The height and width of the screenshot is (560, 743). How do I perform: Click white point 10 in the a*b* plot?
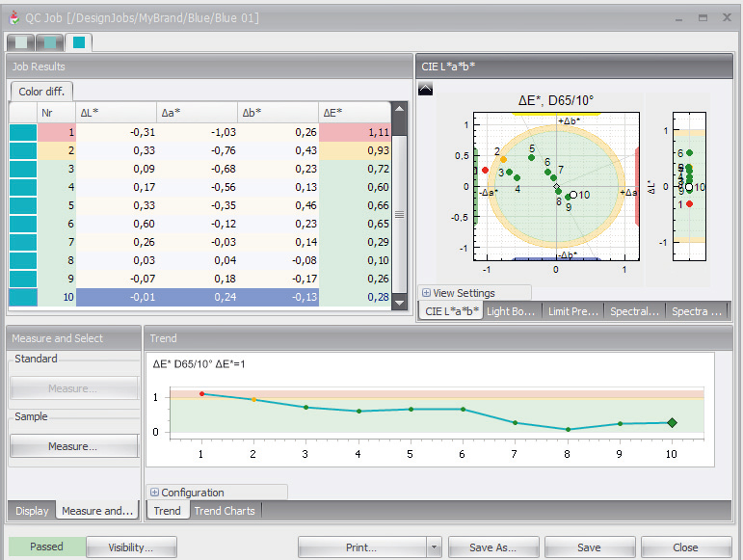(572, 195)
